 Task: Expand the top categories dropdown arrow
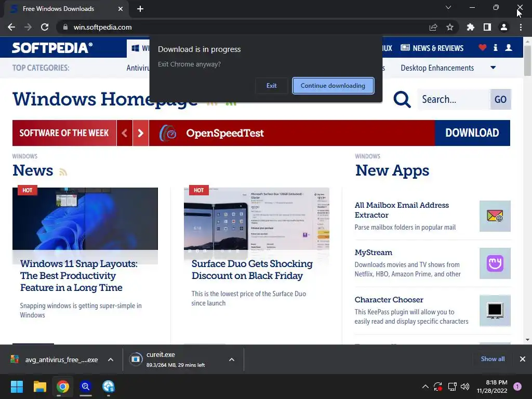coord(493,68)
